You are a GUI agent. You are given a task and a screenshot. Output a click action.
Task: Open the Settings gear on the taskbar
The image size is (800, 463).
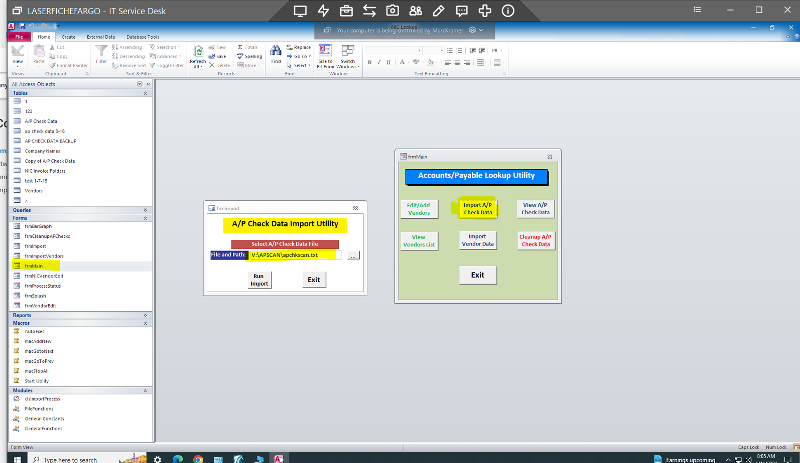[x=158, y=459]
